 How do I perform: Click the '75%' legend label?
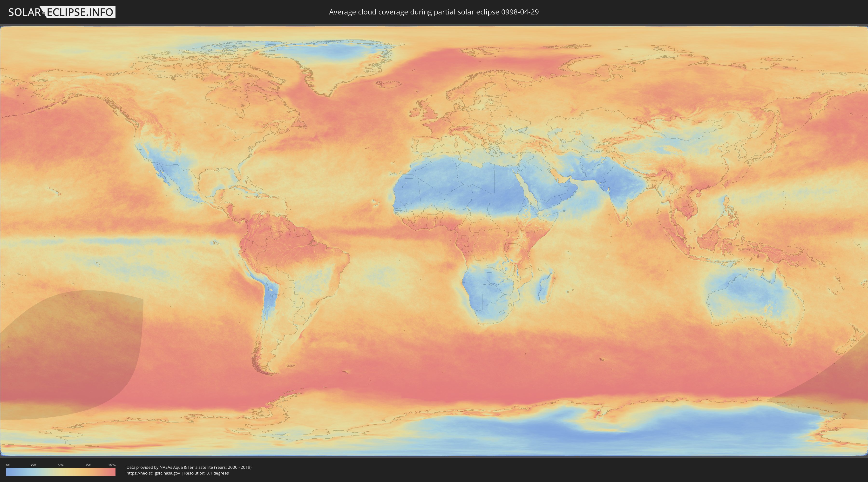88,465
